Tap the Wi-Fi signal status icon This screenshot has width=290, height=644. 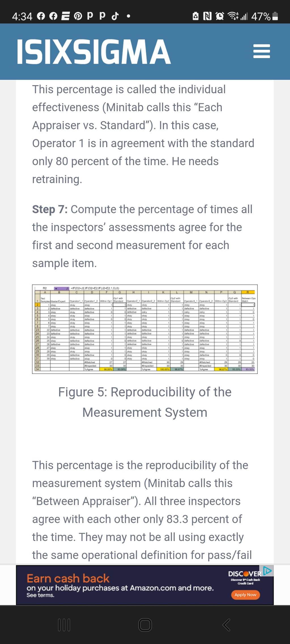tap(233, 16)
